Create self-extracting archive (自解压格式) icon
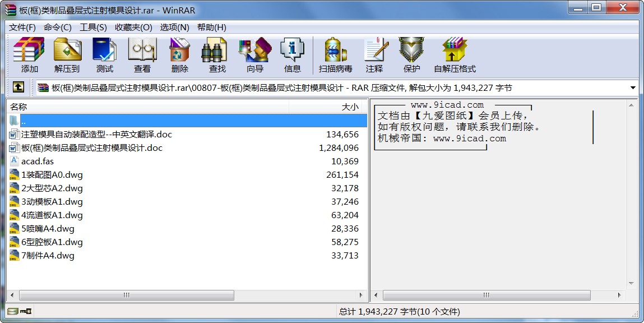This screenshot has height=323, width=644. 455,55
